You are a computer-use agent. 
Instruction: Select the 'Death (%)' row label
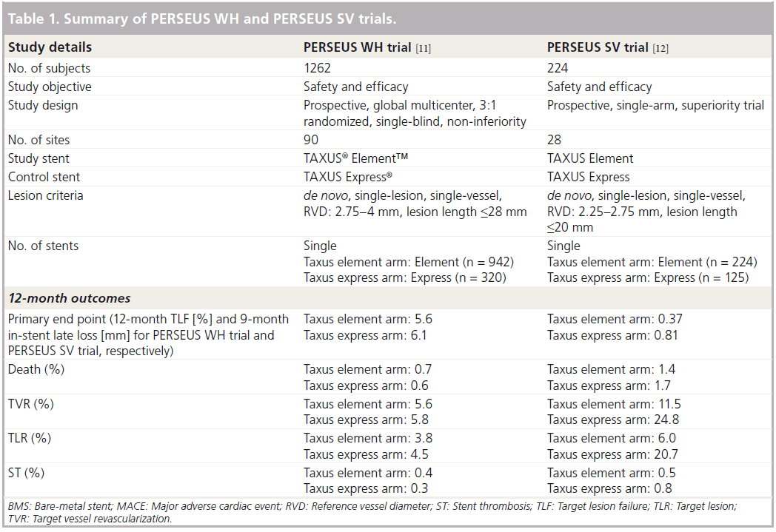[36, 369]
